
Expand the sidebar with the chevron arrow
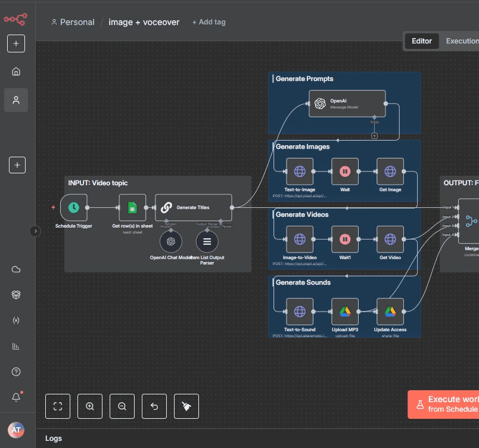35,231
